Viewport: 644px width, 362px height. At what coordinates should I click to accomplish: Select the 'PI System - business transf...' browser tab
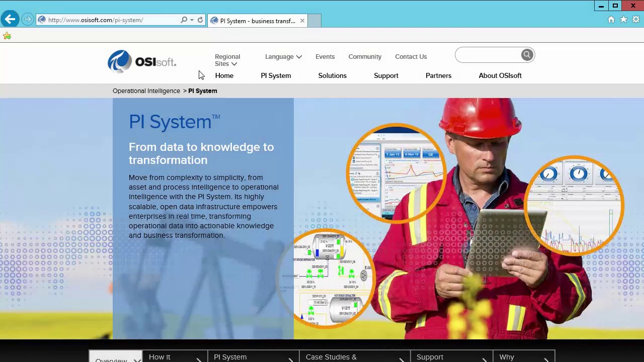pos(257,21)
